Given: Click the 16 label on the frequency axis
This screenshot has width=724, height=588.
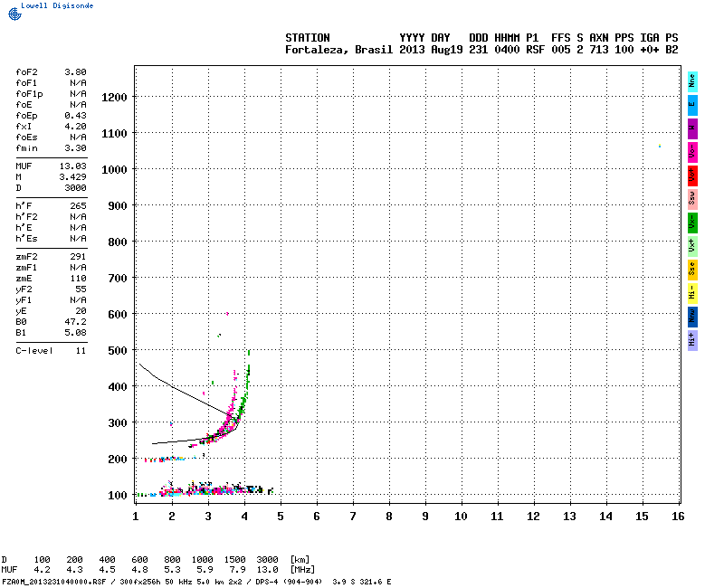Looking at the screenshot, I should click(678, 517).
